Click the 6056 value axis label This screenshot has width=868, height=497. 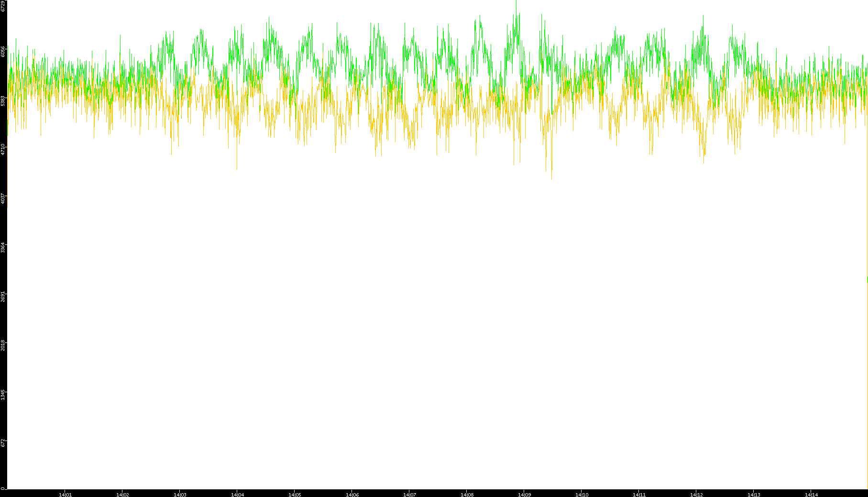pyautogui.click(x=3, y=51)
